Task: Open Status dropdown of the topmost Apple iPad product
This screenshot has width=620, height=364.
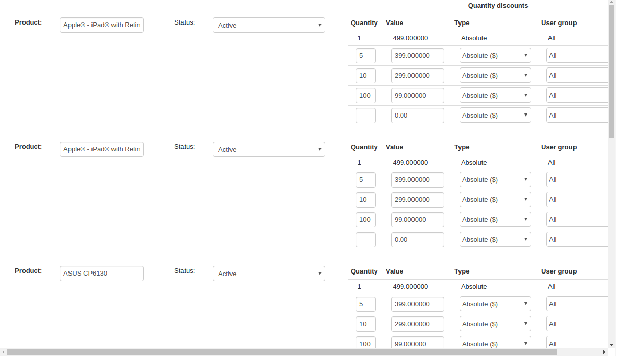Action: tap(269, 25)
